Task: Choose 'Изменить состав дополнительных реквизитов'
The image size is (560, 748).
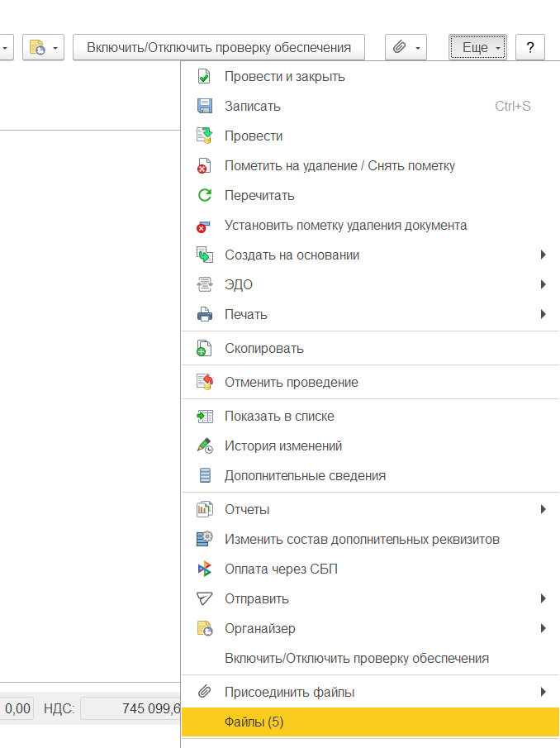Action: click(x=362, y=540)
